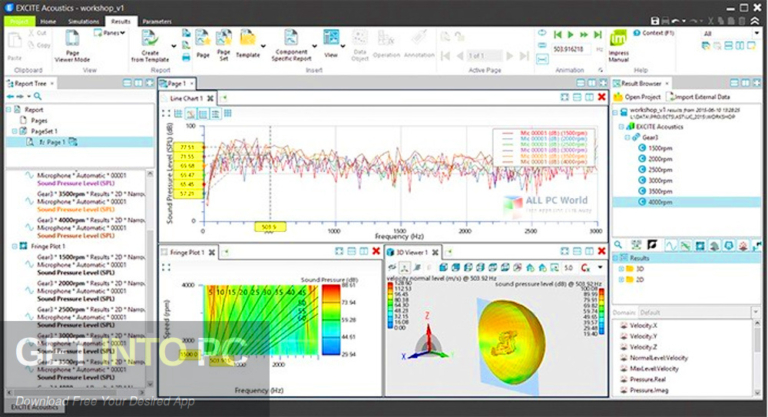
Task: Select 4000rpm in Result Browser
Action: 686,202
